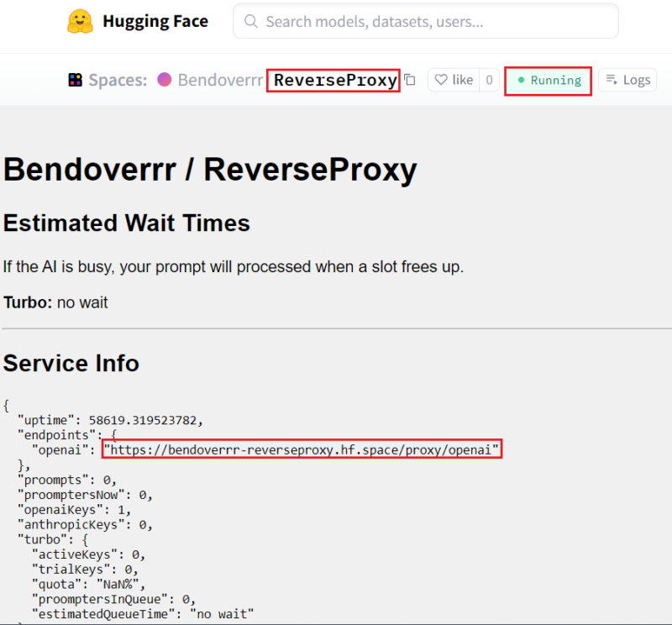Open the ReverseProxy space name link
672x625 pixels.
click(x=333, y=80)
